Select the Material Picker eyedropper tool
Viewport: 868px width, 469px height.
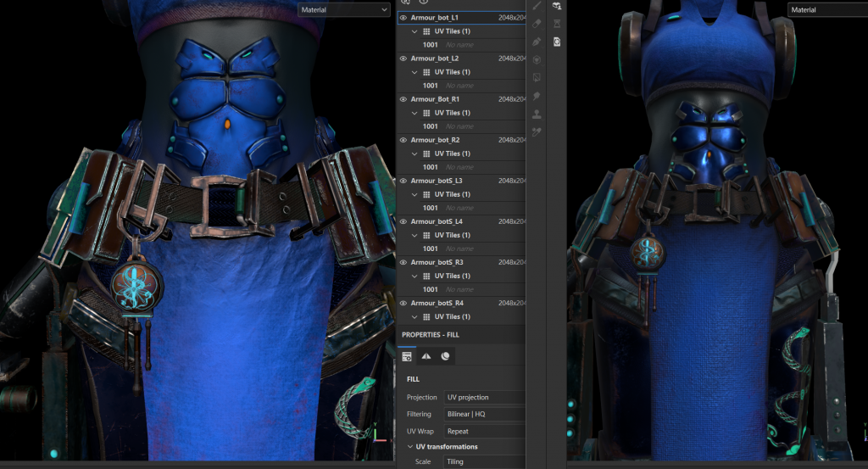(537, 132)
